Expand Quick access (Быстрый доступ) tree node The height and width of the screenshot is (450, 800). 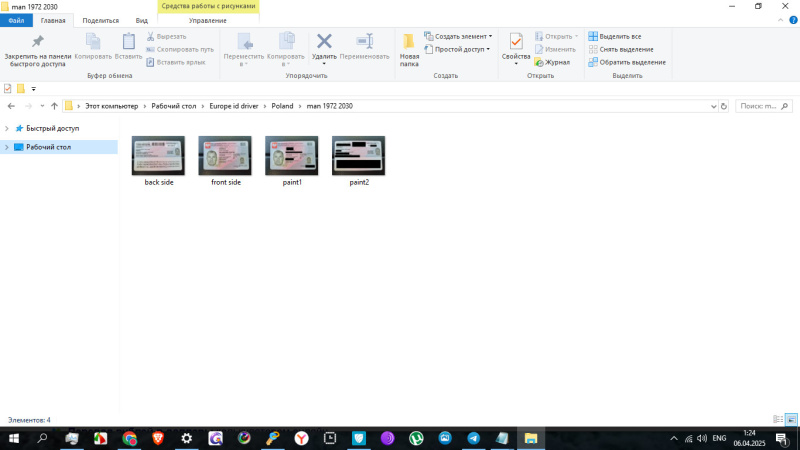point(7,129)
